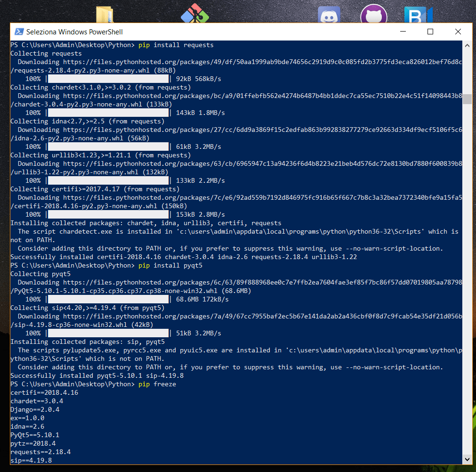This screenshot has width=476, height=472.
Task: Click 'Collecting chardet<3.1.0,>=3.0.2' line
Action: click(100, 88)
